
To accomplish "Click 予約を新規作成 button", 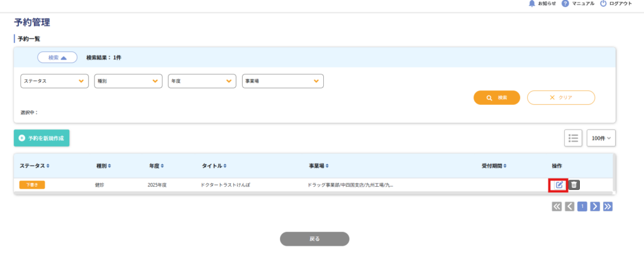I will click(x=42, y=138).
